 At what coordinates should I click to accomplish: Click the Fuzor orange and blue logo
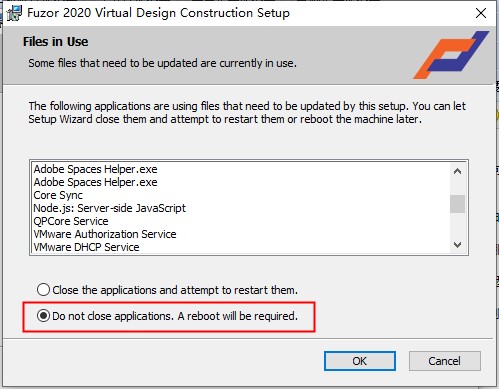451,55
